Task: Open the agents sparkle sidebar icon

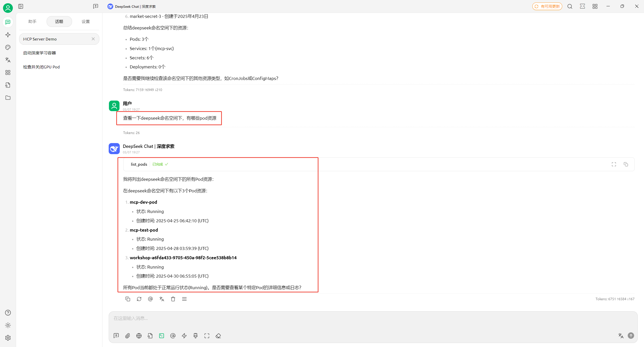Action: tap(8, 35)
